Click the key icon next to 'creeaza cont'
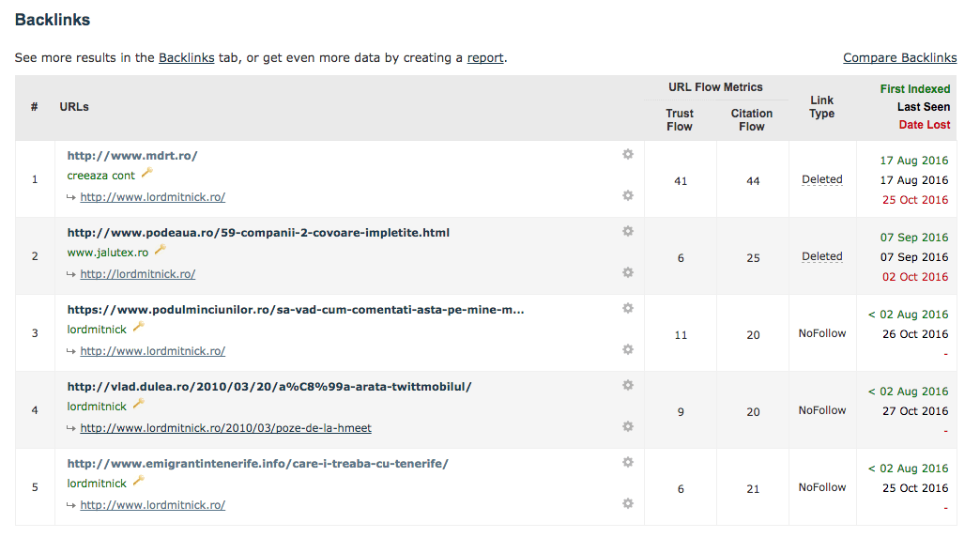The height and width of the screenshot is (538, 980). point(146,174)
